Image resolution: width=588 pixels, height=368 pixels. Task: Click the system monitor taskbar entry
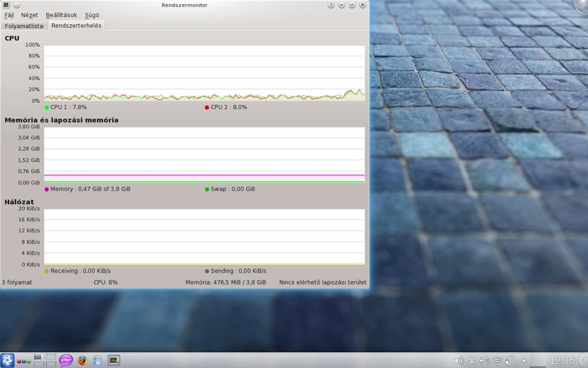click(114, 361)
